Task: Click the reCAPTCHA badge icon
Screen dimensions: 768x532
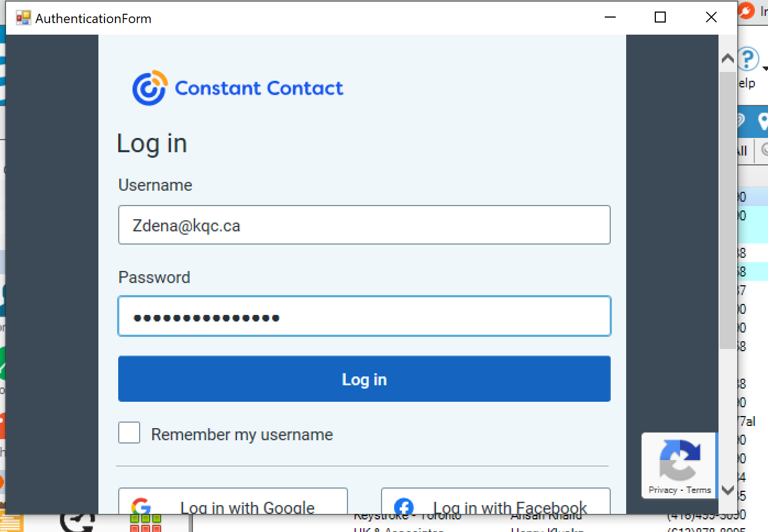Action: pos(679,460)
